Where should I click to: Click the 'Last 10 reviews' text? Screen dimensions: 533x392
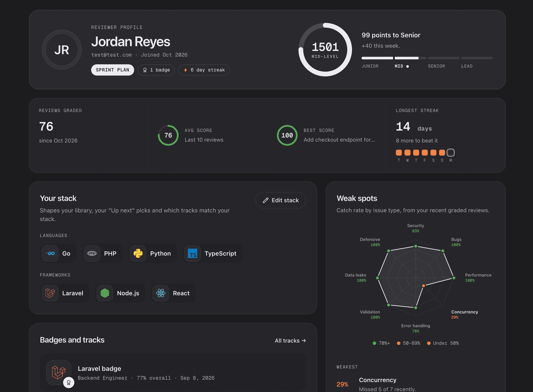(x=204, y=140)
